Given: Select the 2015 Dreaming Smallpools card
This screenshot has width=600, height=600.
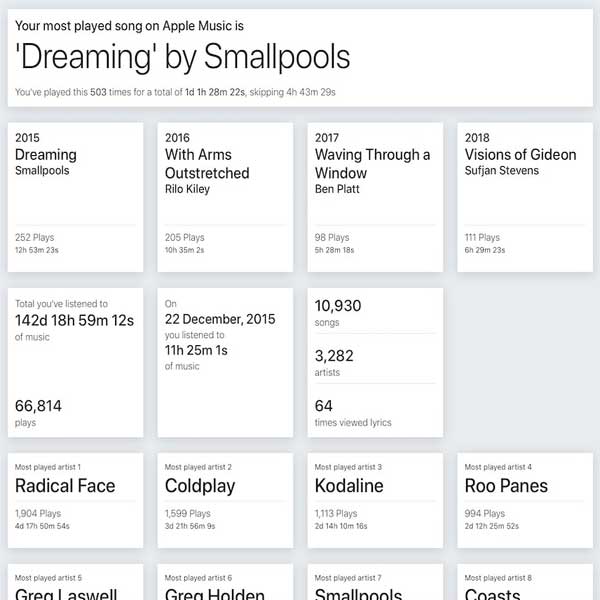Looking at the screenshot, I should [x=75, y=197].
